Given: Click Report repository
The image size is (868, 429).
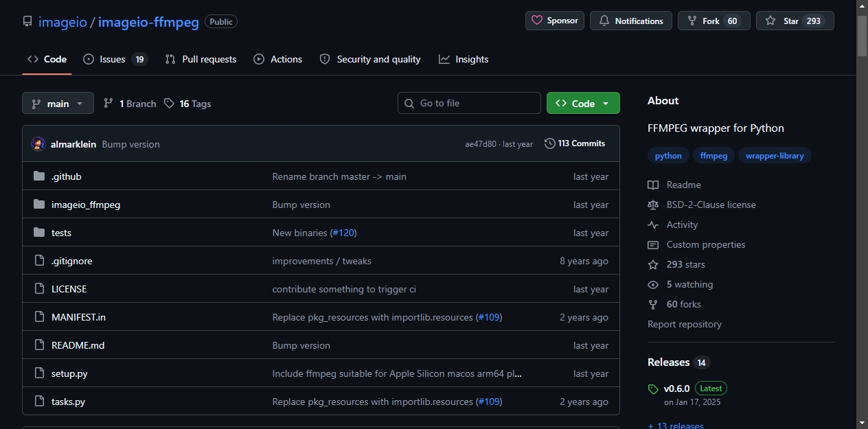Looking at the screenshot, I should tap(685, 324).
